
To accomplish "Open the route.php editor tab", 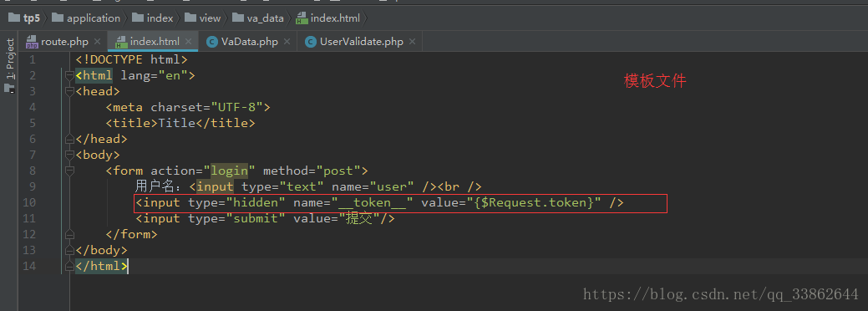I will pos(57,42).
